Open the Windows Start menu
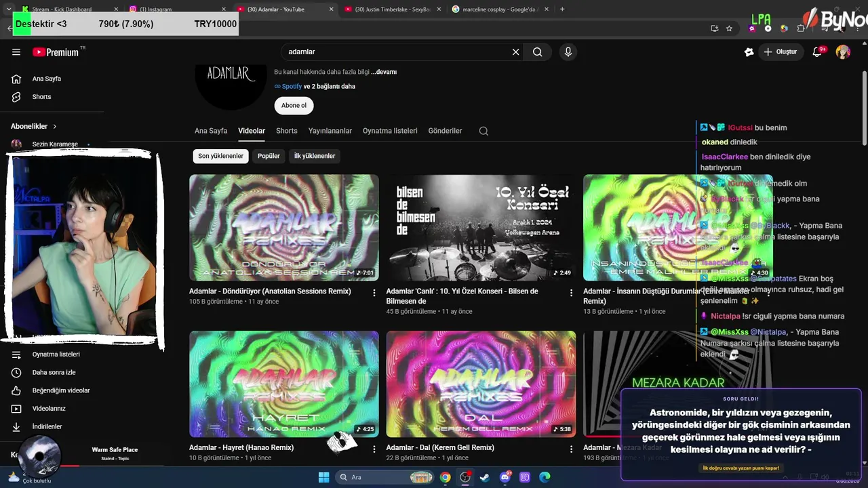The width and height of the screenshot is (868, 488). pos(323,477)
